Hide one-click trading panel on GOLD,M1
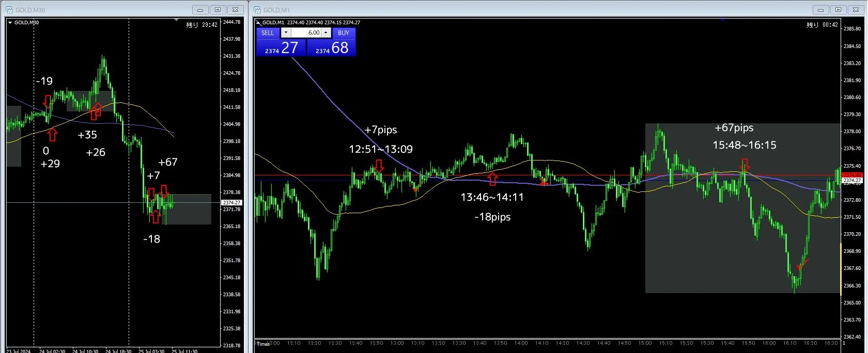Screen dimensions: 868x353 pyautogui.click(x=258, y=23)
